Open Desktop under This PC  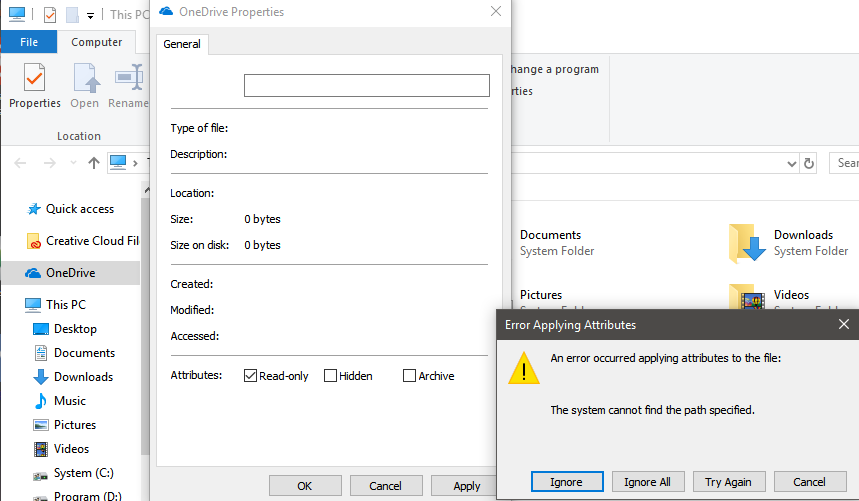click(x=65, y=329)
